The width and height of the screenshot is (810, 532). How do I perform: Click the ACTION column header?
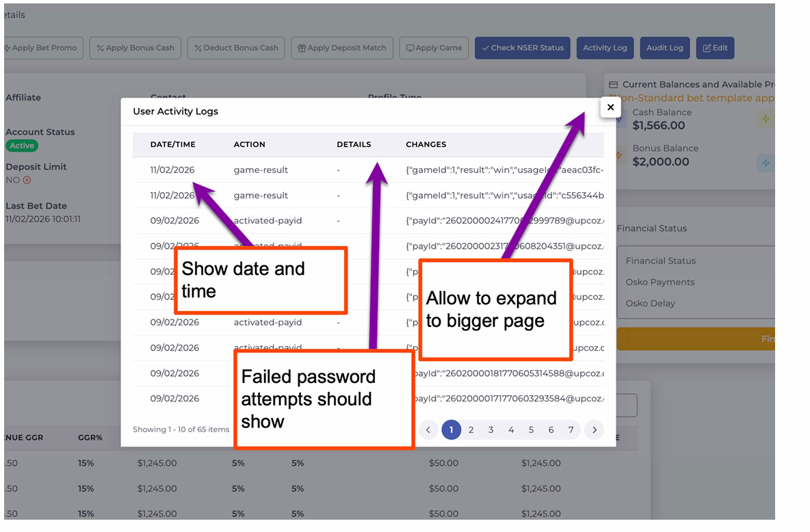coord(249,144)
